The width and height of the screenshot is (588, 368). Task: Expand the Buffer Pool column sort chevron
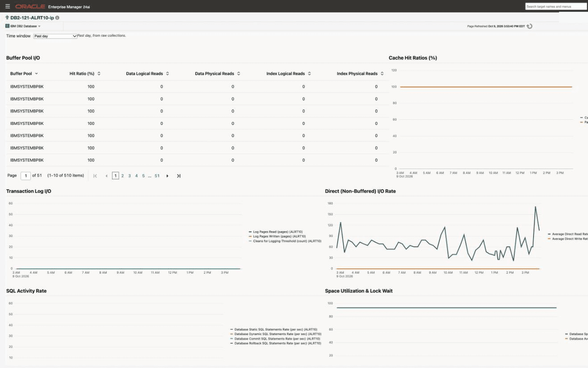click(x=36, y=74)
